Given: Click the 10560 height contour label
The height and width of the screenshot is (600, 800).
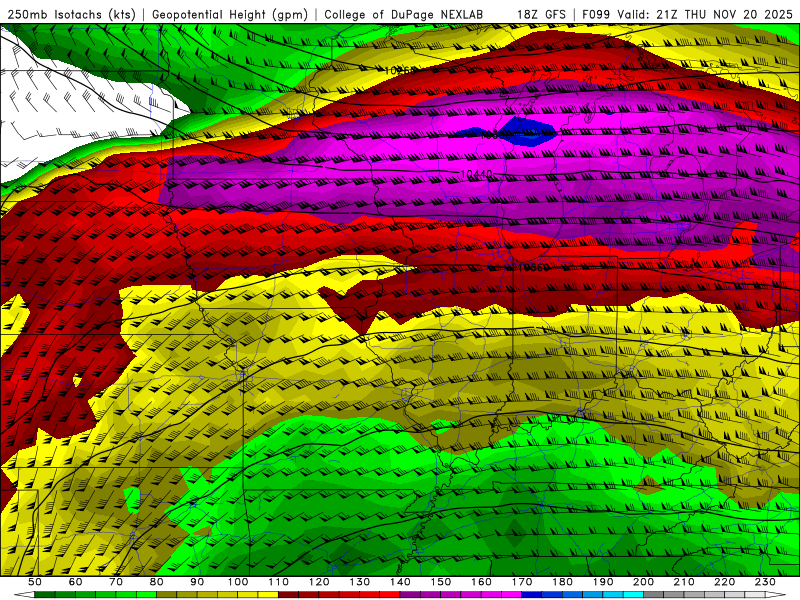Looking at the screenshot, I should [533, 267].
